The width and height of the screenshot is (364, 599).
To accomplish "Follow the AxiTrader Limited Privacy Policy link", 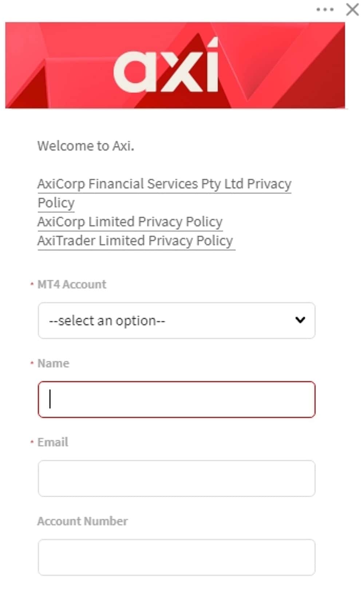I will pos(135,241).
